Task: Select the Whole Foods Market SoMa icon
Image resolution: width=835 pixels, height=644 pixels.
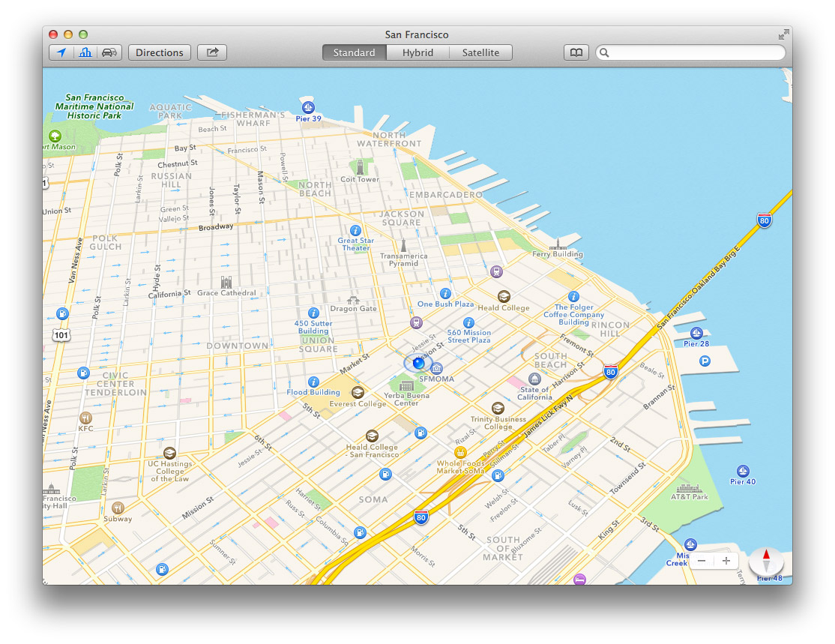Action: [x=460, y=453]
